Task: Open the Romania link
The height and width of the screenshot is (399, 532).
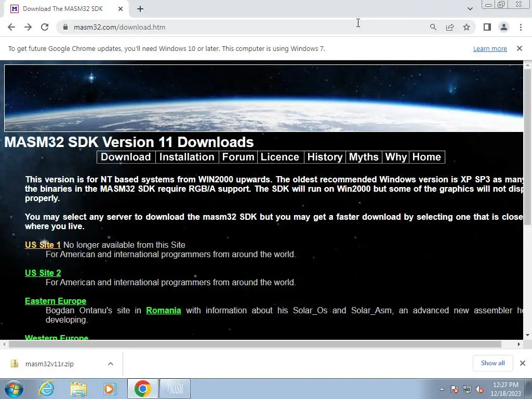Action: (x=164, y=311)
